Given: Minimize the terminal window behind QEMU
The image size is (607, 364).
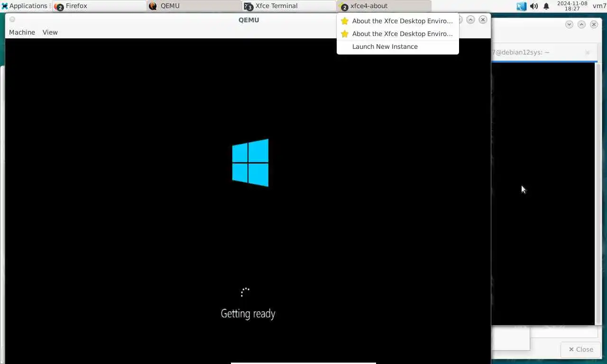Looking at the screenshot, I should [569, 24].
